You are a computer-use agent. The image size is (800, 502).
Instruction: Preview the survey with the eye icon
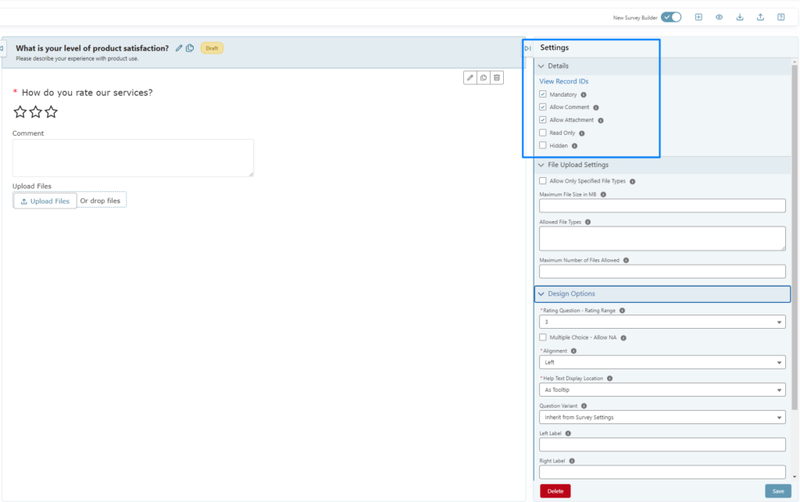pyautogui.click(x=719, y=17)
